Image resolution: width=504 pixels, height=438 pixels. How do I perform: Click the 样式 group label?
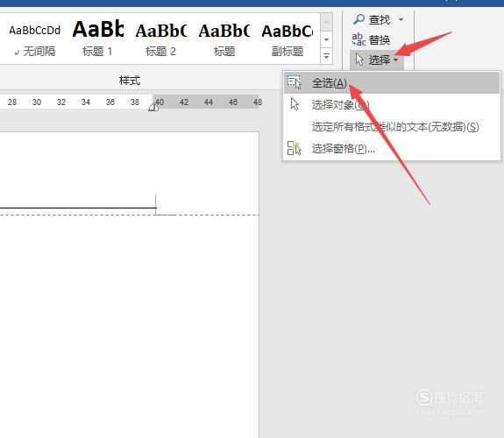(x=130, y=81)
